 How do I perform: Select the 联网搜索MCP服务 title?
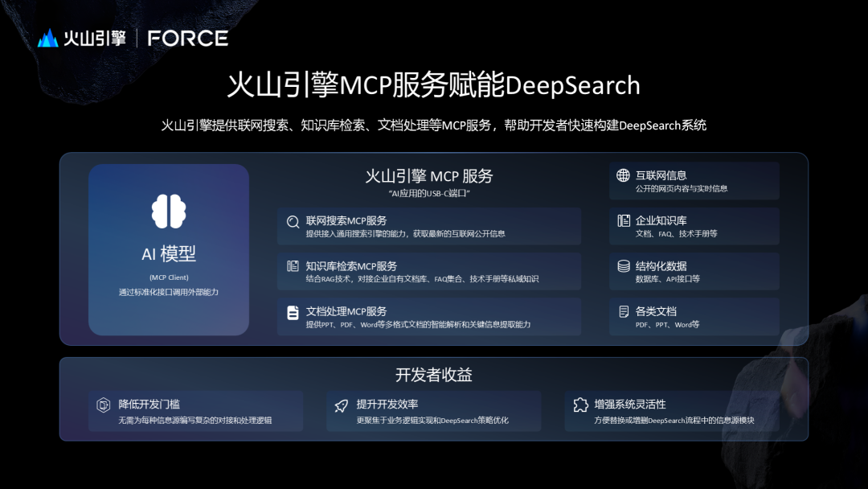(346, 221)
